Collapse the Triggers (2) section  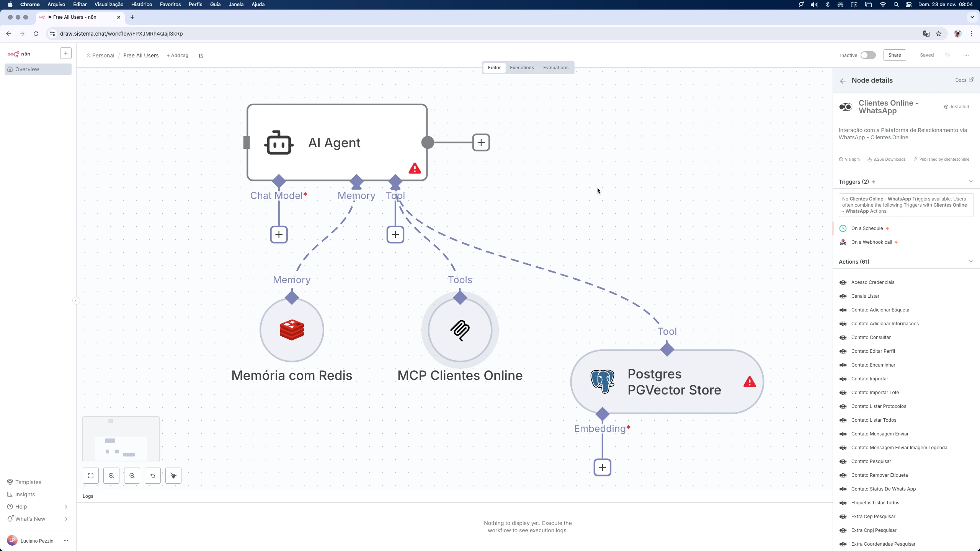970,181
